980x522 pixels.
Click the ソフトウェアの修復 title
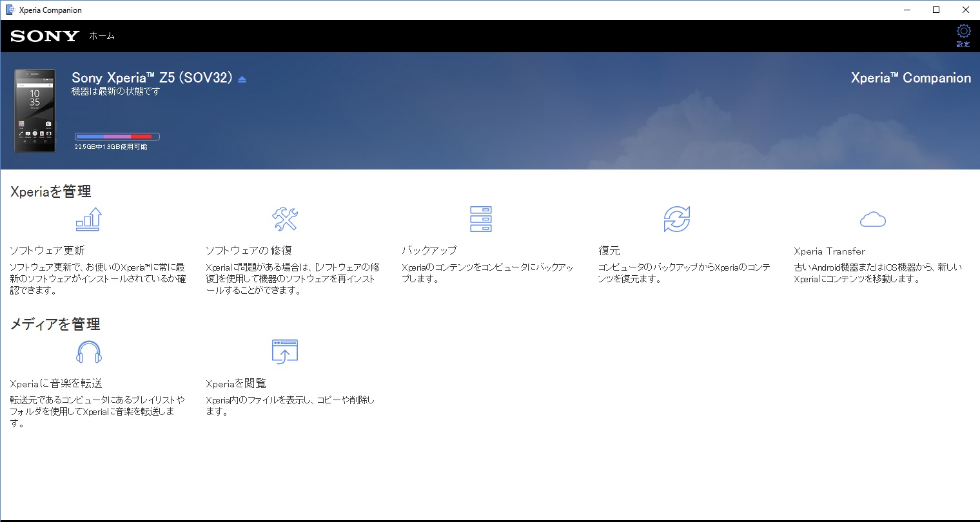pos(249,251)
